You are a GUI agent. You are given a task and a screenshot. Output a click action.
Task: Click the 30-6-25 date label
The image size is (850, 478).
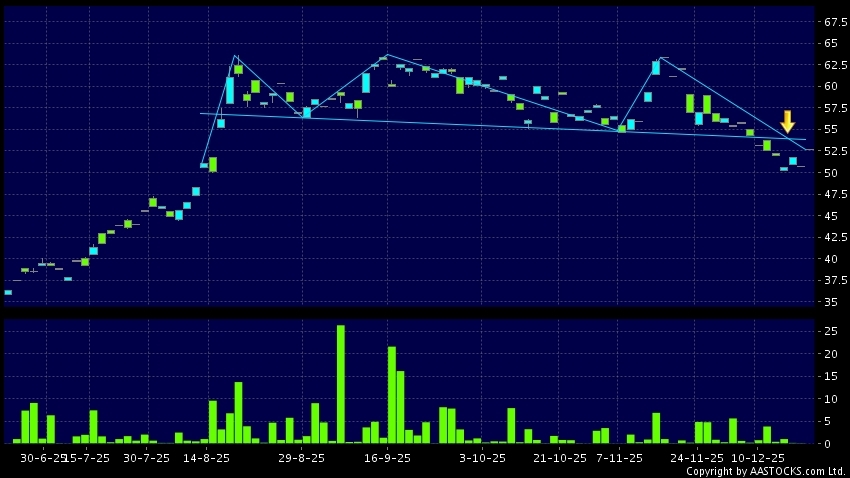click(x=41, y=457)
